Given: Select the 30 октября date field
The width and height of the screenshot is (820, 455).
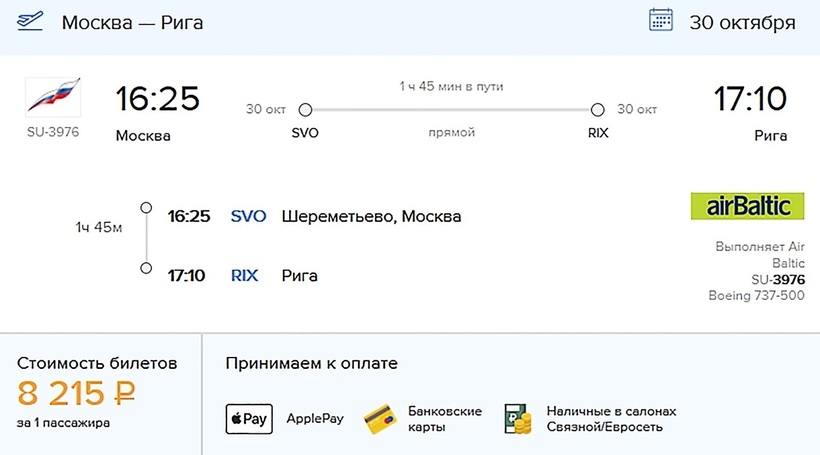Looking at the screenshot, I should point(742,22).
